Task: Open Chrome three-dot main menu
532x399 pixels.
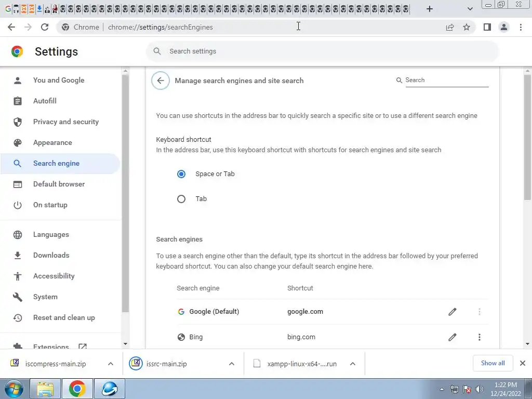Action: pos(521,27)
